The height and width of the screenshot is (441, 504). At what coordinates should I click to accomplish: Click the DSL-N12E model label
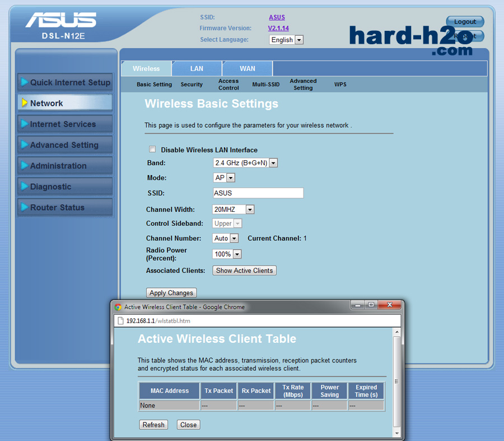[x=63, y=36]
